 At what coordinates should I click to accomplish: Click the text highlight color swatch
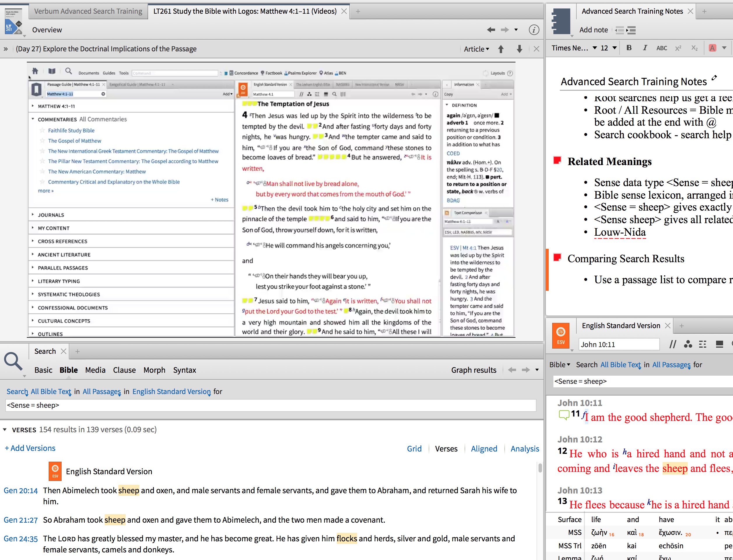pos(712,48)
